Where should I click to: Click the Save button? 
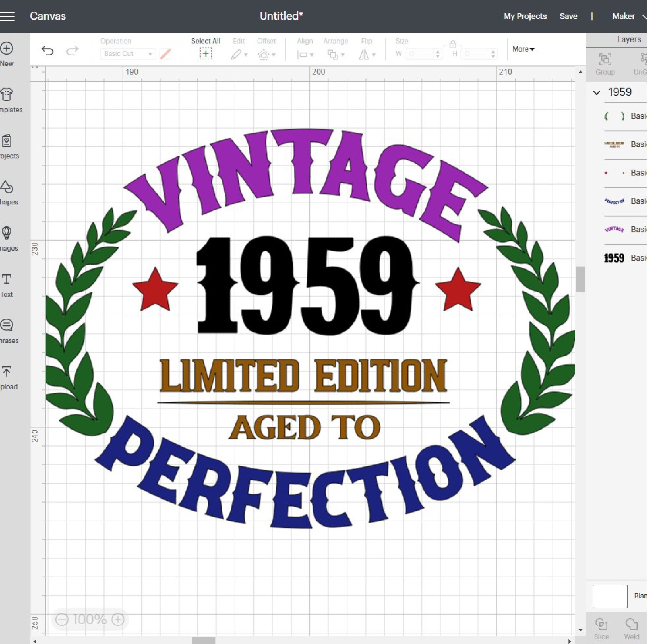click(568, 16)
